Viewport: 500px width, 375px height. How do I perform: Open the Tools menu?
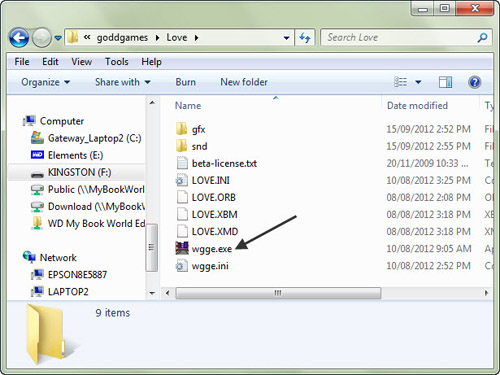point(117,62)
